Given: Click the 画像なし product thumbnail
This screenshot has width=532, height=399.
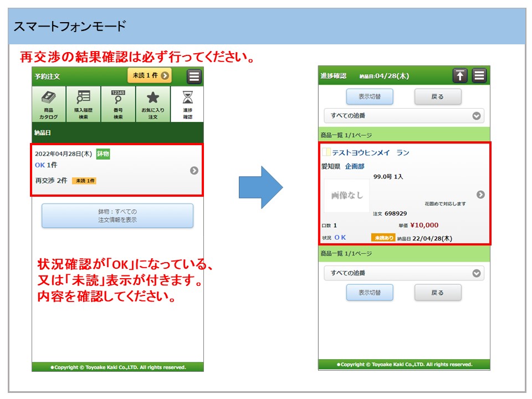Looking at the screenshot, I should point(346,196).
